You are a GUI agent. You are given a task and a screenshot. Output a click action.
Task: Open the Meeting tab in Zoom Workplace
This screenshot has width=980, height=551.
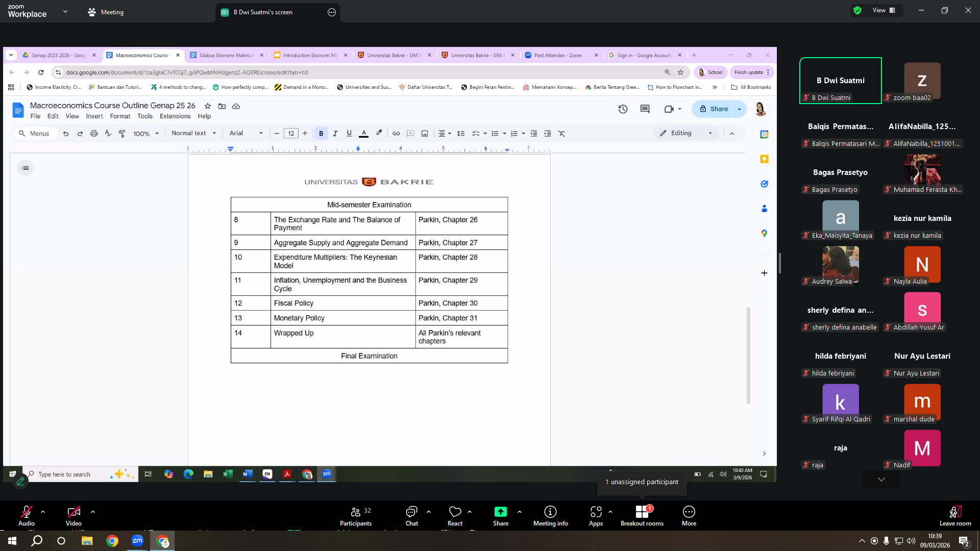pos(106,12)
